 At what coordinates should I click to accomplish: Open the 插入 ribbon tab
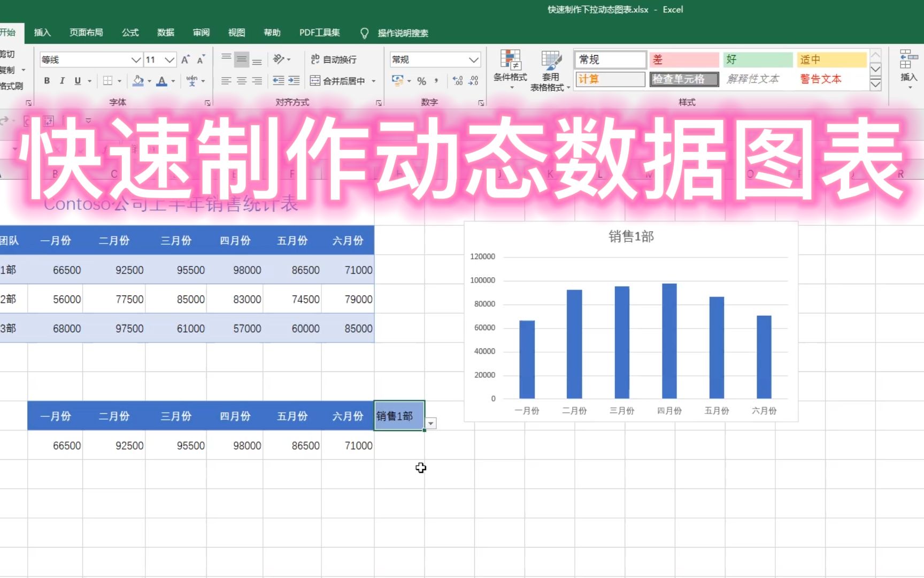click(42, 33)
